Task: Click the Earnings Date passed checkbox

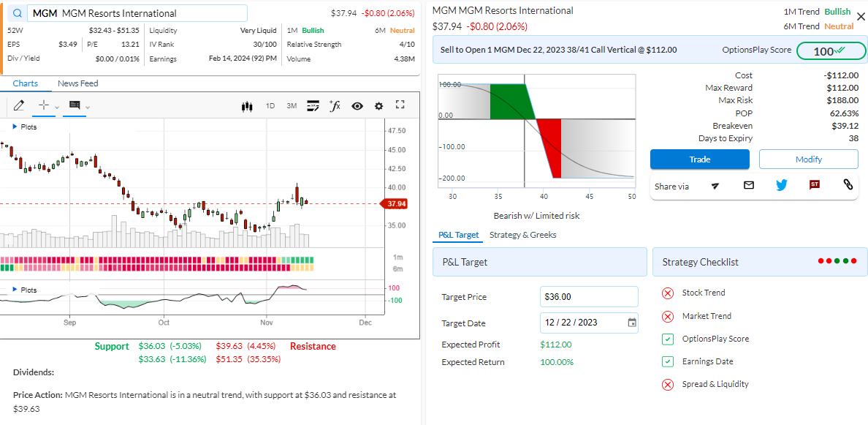Action: point(668,362)
